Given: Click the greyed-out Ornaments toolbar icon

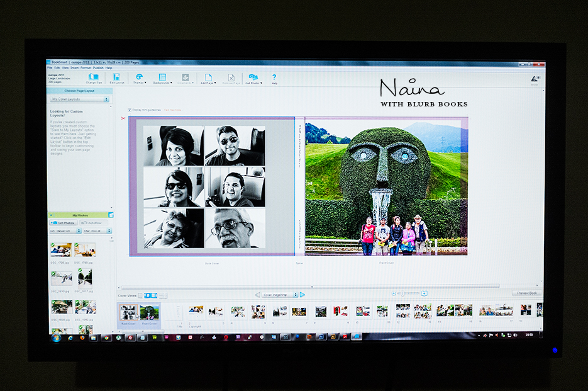Looking at the screenshot, I should pos(186,79).
